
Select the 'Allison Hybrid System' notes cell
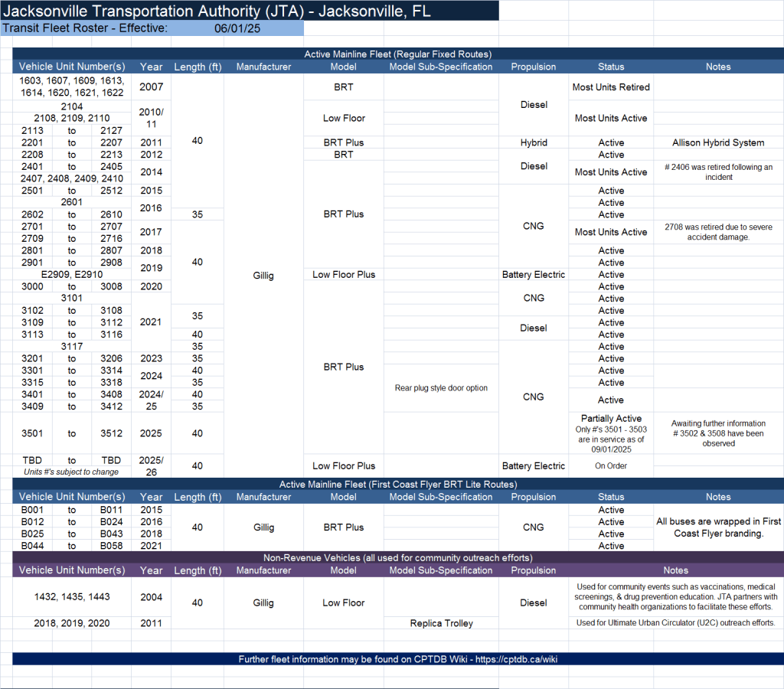[717, 142]
